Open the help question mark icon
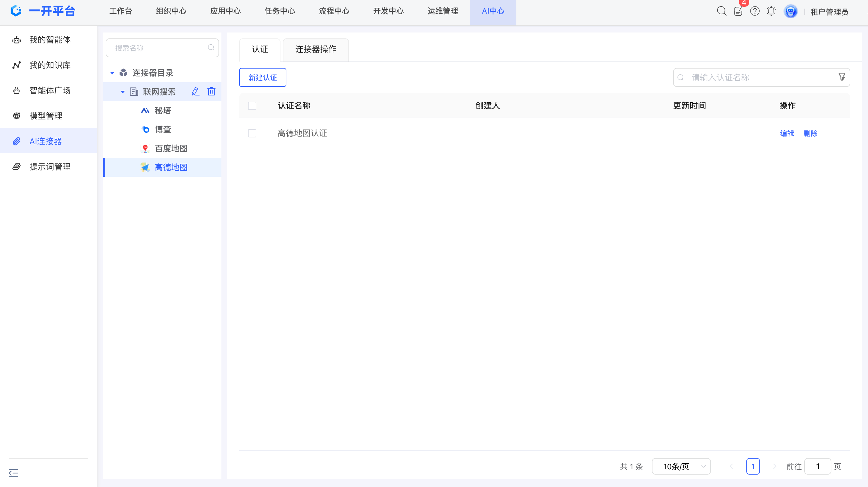The height and width of the screenshot is (487, 868). [755, 11]
